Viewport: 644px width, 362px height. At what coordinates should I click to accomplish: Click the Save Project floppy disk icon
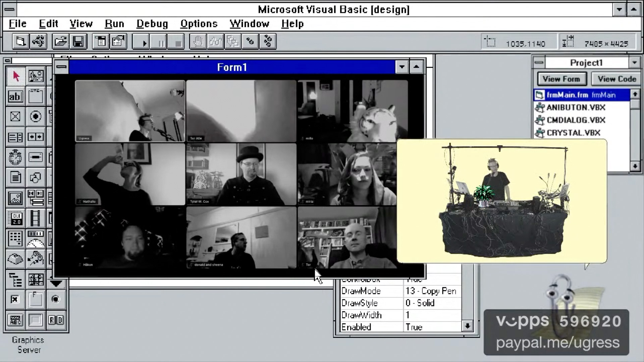(x=78, y=42)
